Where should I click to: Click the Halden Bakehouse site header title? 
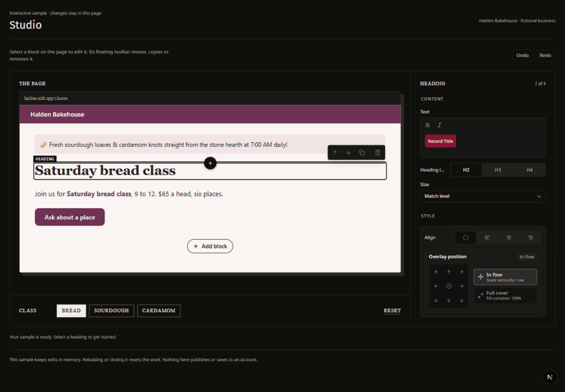pos(57,115)
